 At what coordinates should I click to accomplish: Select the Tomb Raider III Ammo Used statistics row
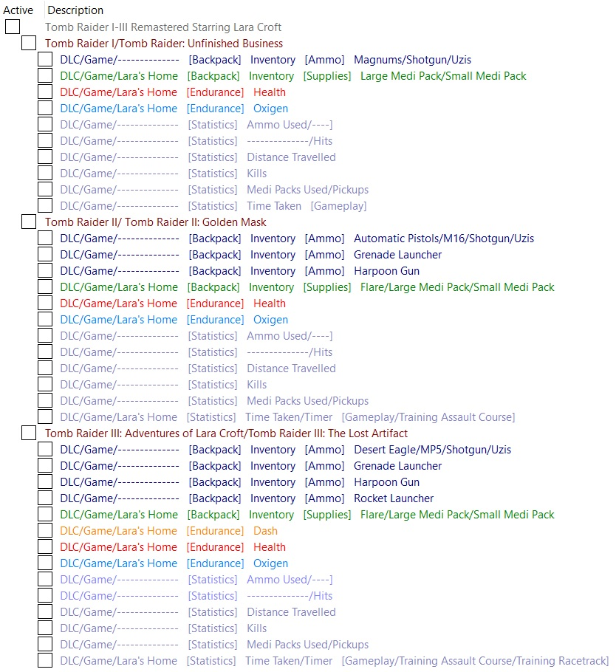[x=196, y=580]
